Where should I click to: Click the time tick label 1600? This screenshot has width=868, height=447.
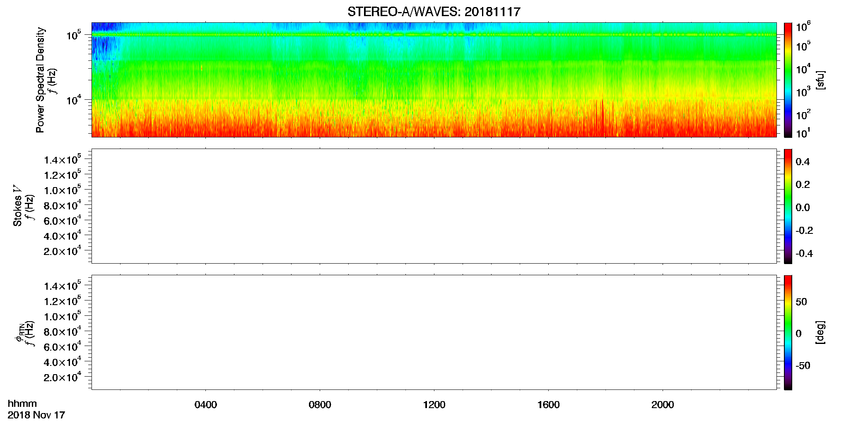point(548,405)
